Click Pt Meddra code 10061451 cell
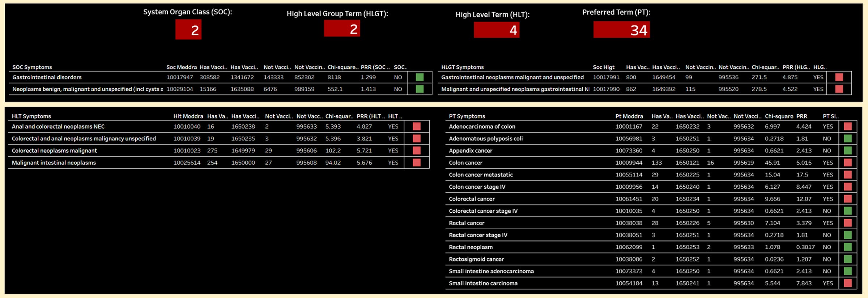Image resolution: width=868 pixels, height=298 pixels. [629, 199]
